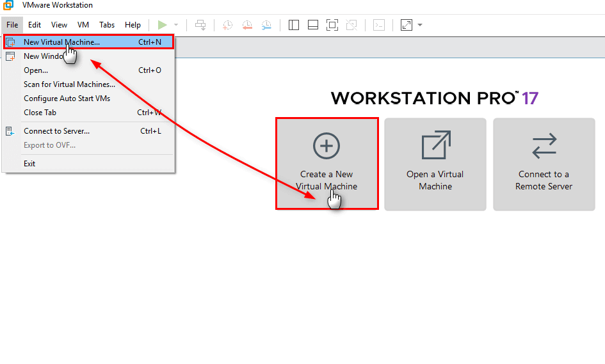
Task: Open the power options dropdown arrow
Action: click(x=176, y=25)
